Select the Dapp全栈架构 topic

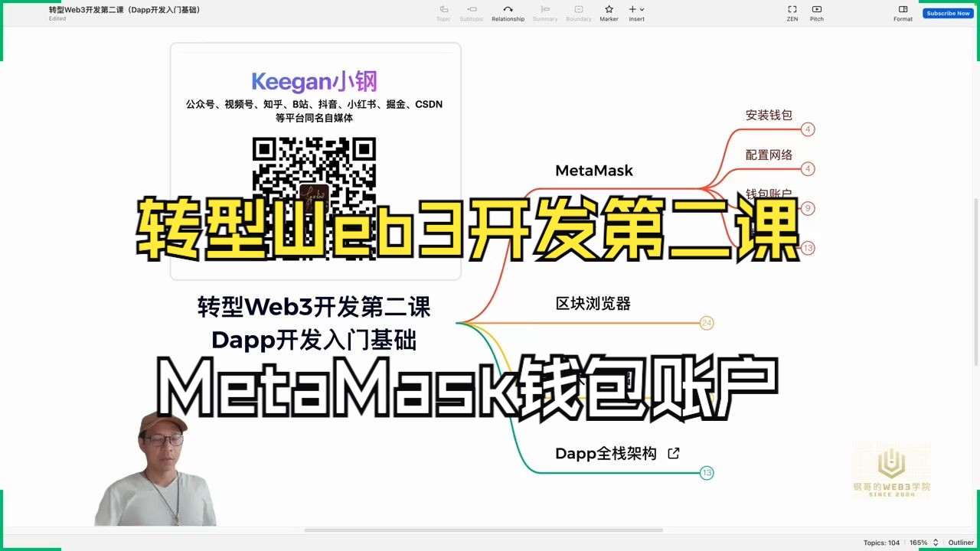(x=606, y=454)
